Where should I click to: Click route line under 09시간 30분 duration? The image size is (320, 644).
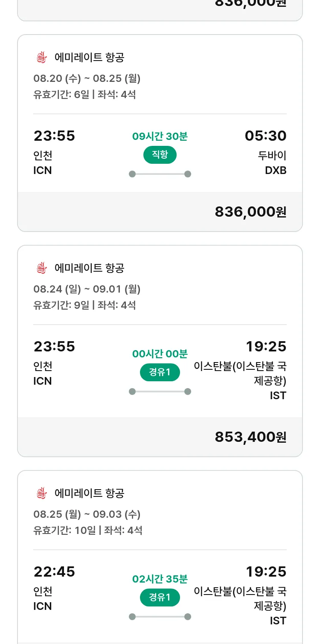pyautogui.click(x=160, y=174)
